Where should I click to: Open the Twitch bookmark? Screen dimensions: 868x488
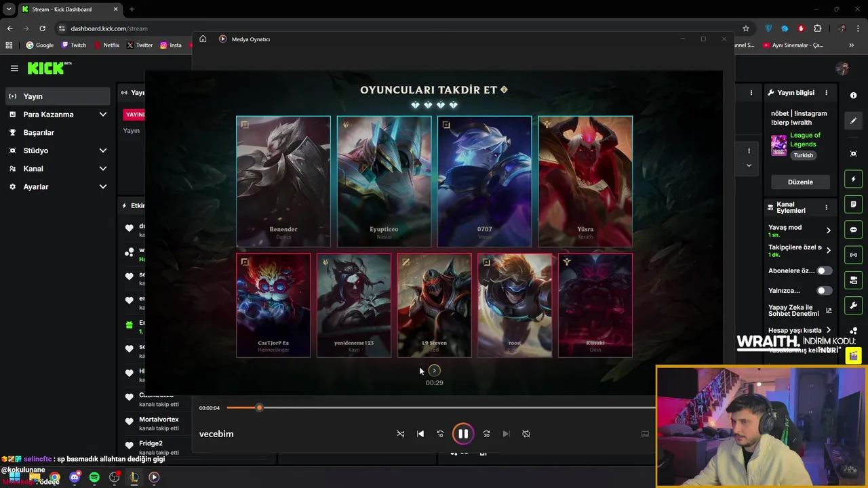click(x=74, y=45)
